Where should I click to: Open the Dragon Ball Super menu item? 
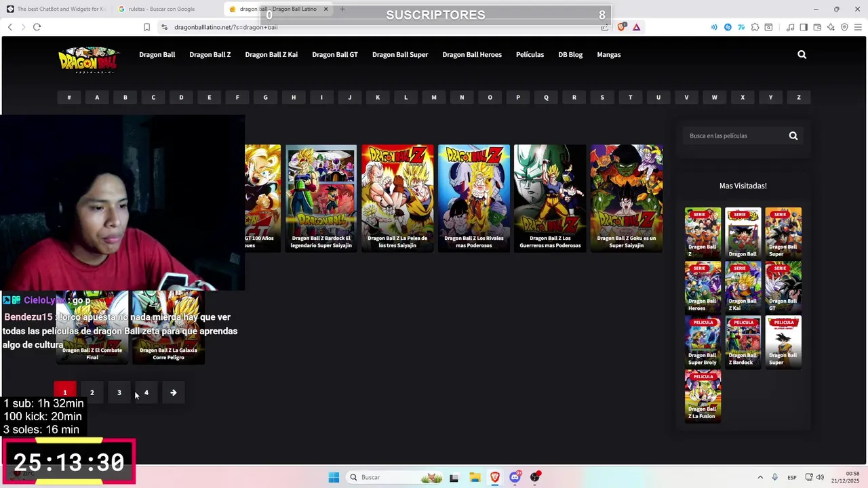[400, 55]
